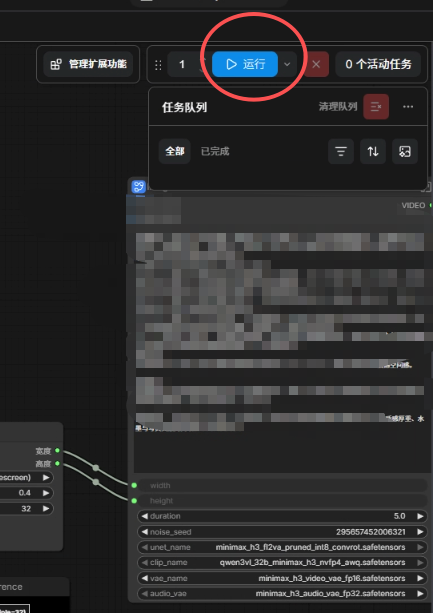Open the dropdown arrow next to 运行

pos(287,64)
